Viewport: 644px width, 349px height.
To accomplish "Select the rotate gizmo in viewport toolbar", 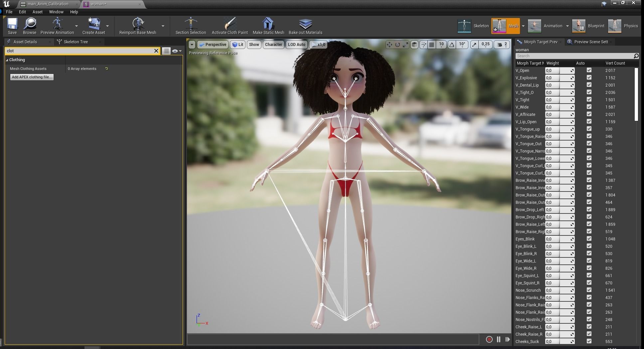I will (x=398, y=45).
